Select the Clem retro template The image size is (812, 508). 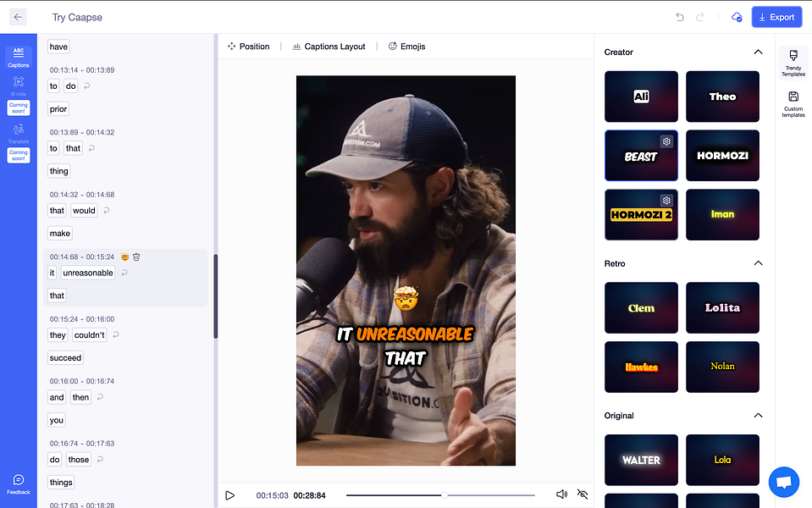641,307
